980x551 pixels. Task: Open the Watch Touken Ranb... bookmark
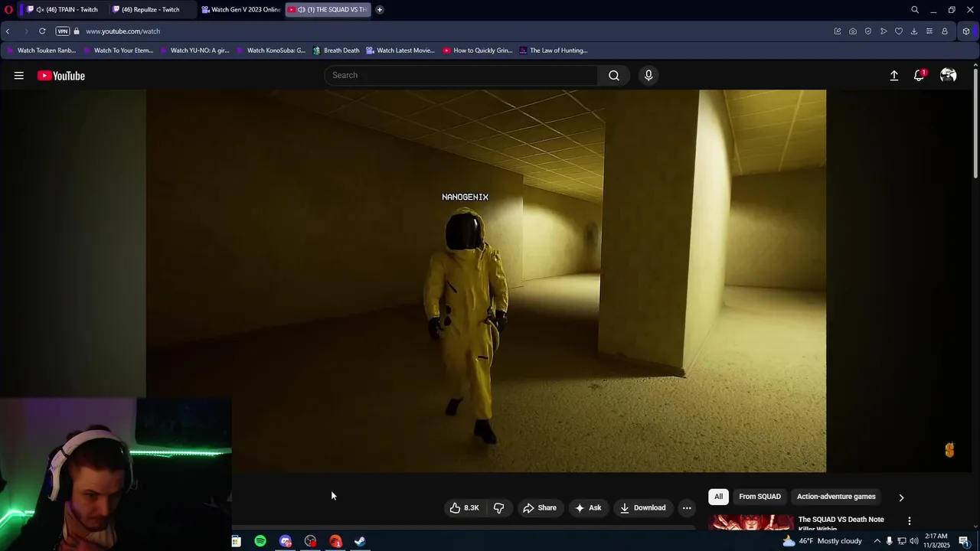[41, 51]
